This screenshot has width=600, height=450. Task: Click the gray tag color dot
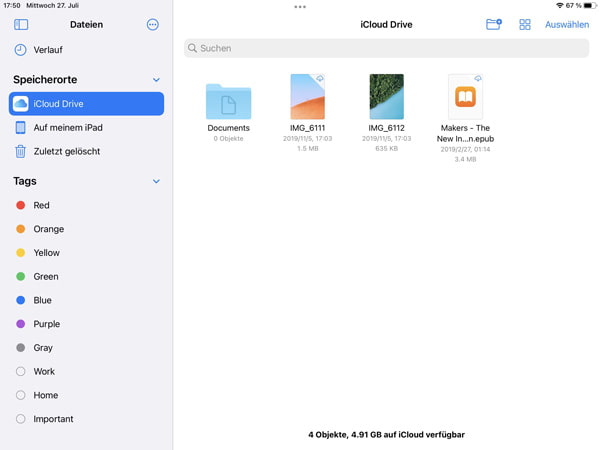(x=21, y=347)
